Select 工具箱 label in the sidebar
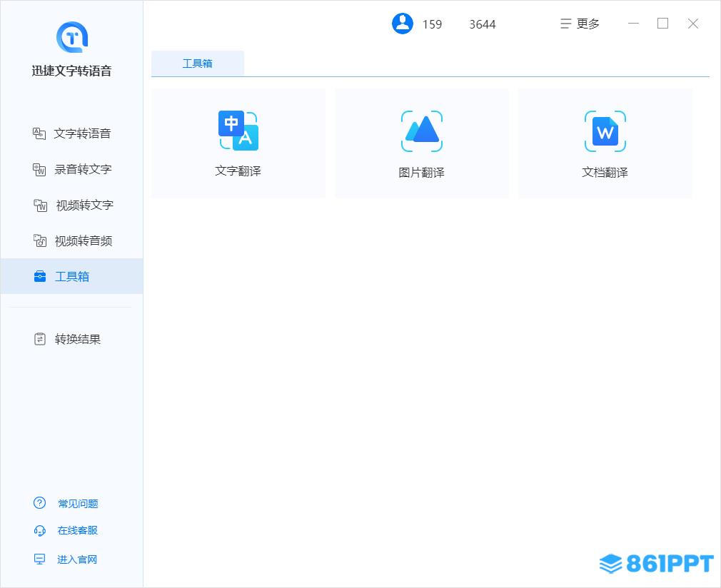721x588 pixels. pyautogui.click(x=72, y=276)
